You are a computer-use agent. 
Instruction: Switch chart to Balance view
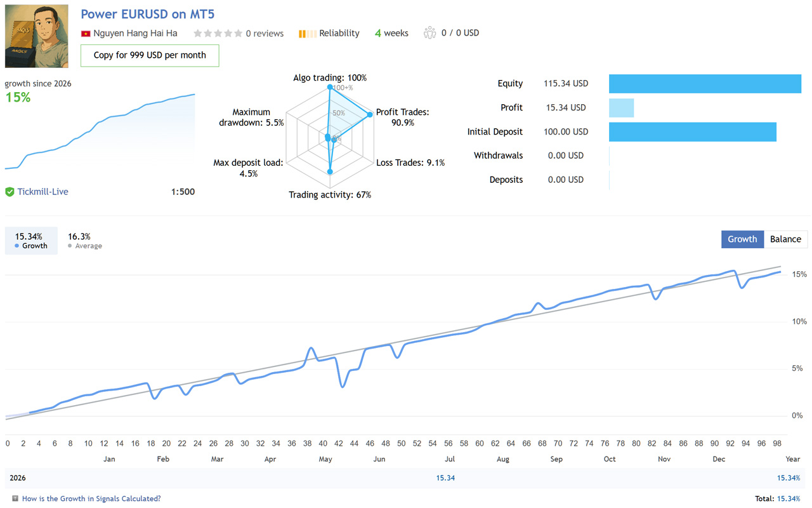coord(785,239)
